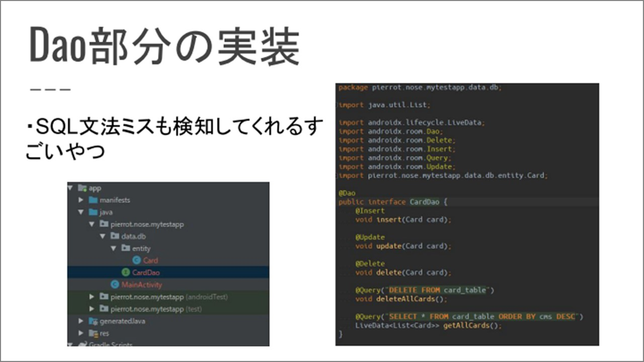Screen dimensions: 644x362
Task: Select the entity package label
Action: [x=141, y=248]
